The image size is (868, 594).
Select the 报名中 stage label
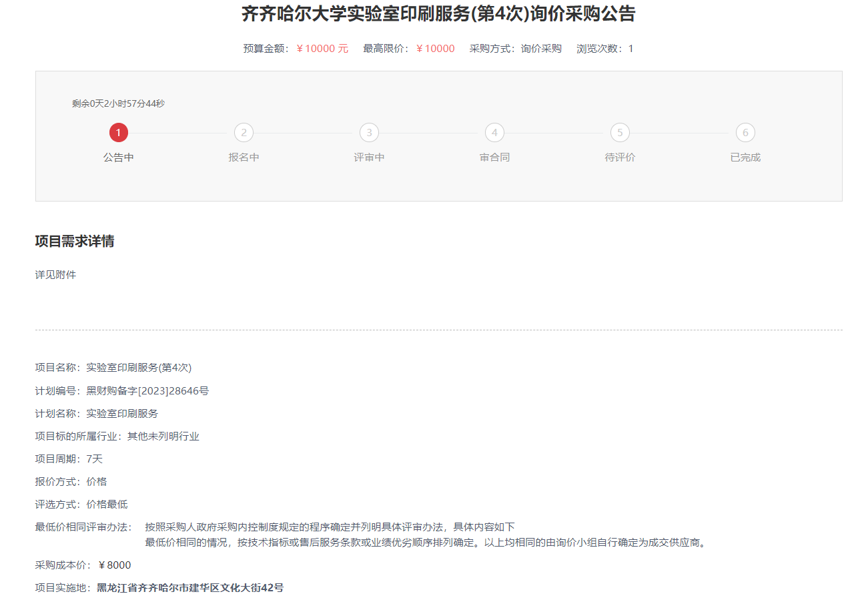[244, 158]
